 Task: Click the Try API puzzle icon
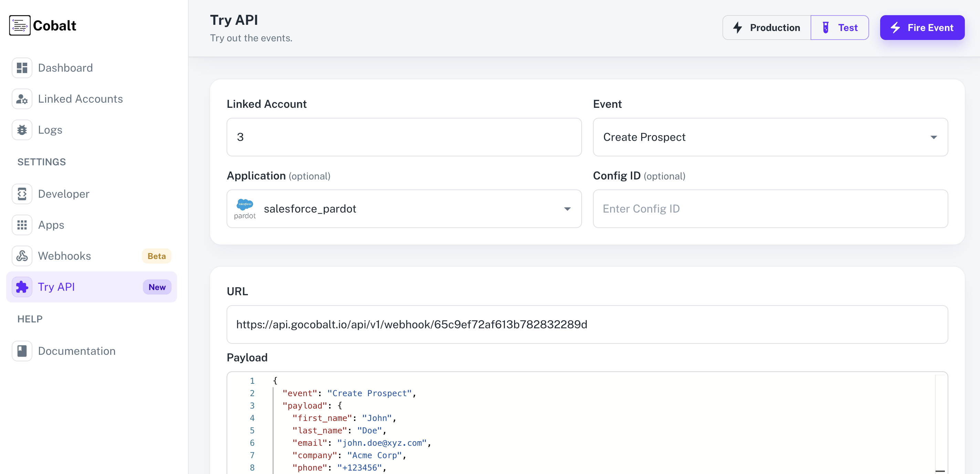click(x=22, y=287)
